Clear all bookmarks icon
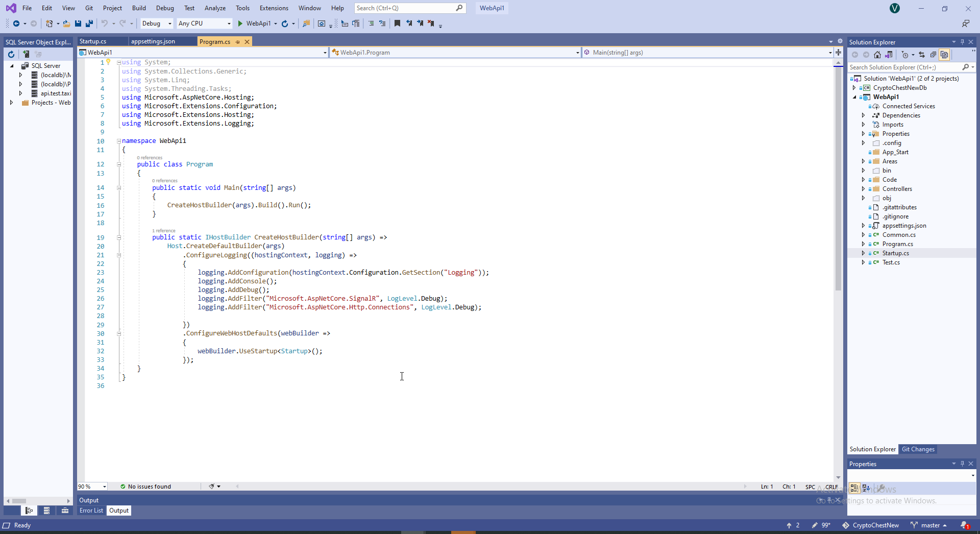 pyautogui.click(x=431, y=23)
